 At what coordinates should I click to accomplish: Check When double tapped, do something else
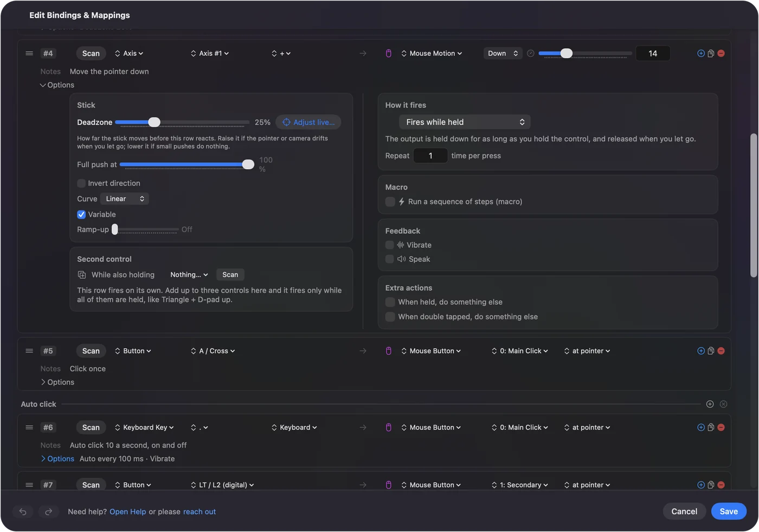390,317
